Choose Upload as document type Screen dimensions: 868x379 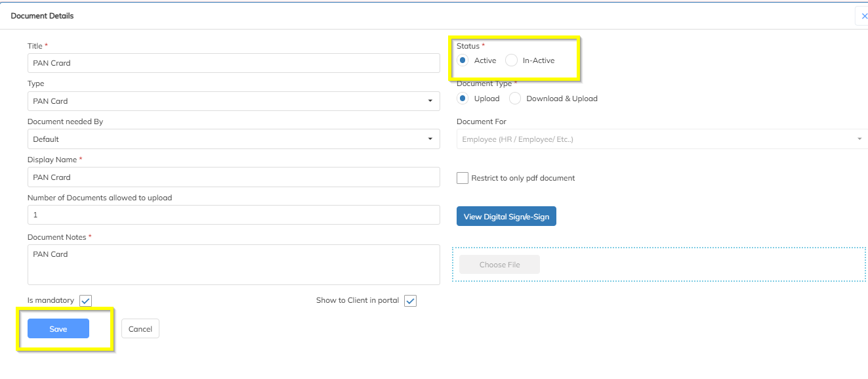(463, 99)
